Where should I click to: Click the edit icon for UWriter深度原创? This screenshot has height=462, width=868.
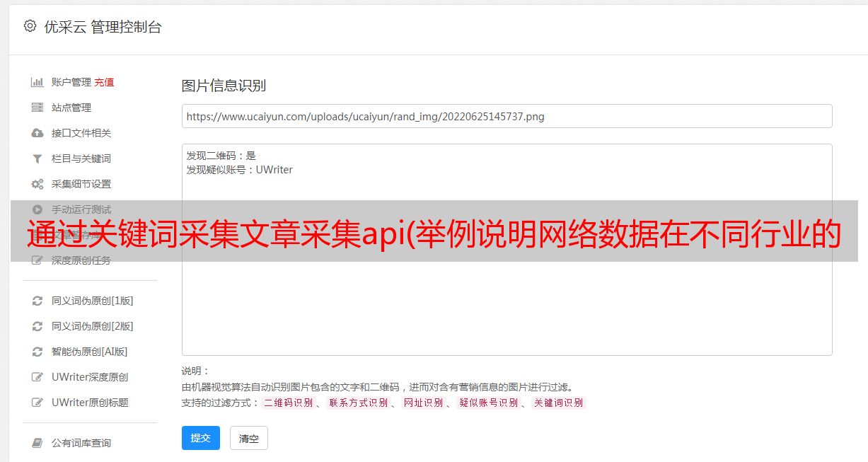pyautogui.click(x=37, y=377)
